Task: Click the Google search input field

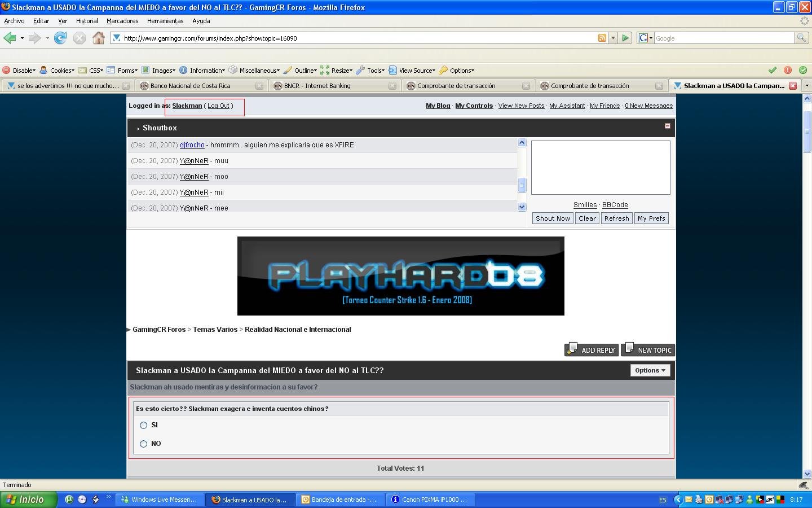Action: pos(724,38)
